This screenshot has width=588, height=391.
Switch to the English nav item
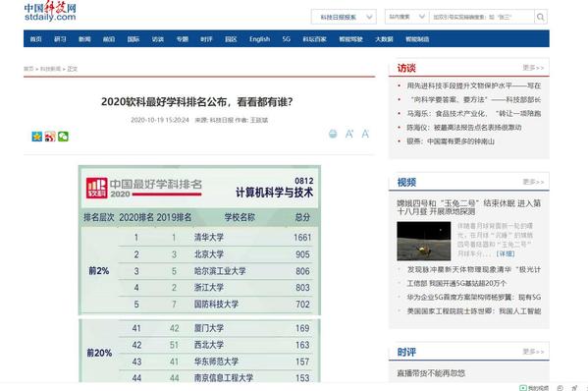259,39
